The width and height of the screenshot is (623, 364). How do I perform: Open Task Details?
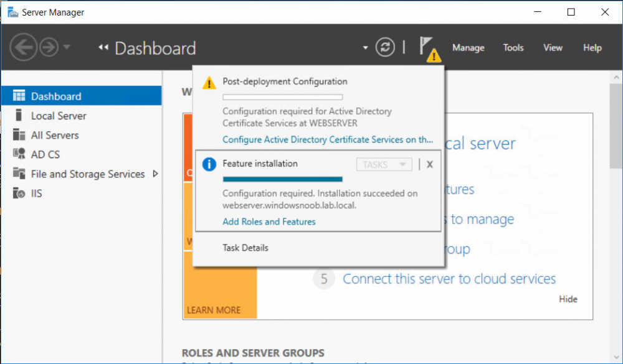(x=245, y=248)
